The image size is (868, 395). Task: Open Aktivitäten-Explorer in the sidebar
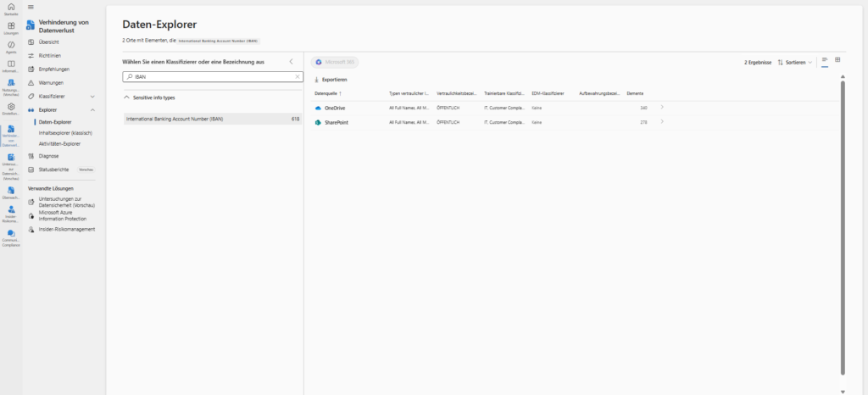[60, 143]
